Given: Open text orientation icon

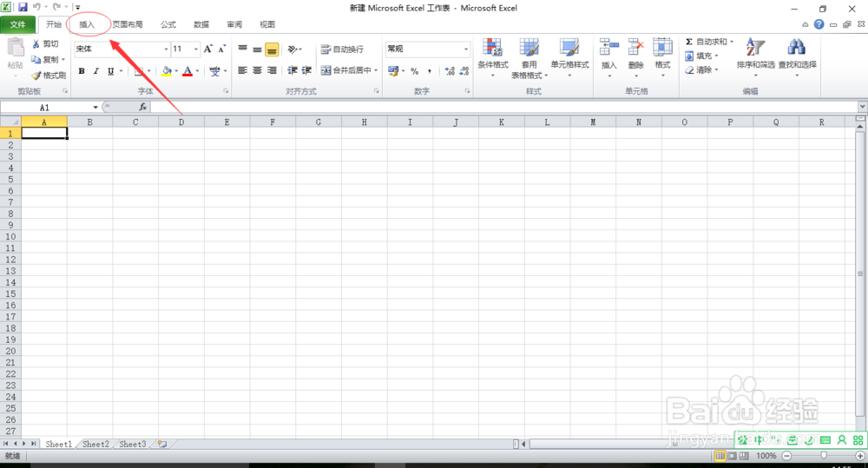Looking at the screenshot, I should 293,49.
